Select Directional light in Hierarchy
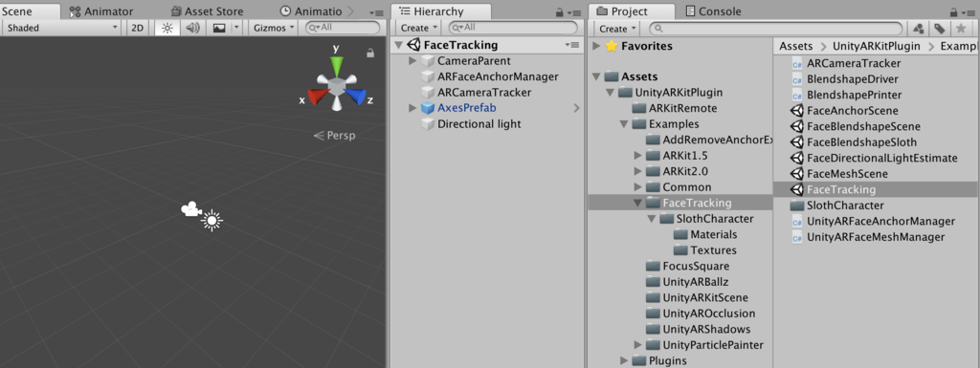Viewport: 980px width, 368px height. point(479,124)
